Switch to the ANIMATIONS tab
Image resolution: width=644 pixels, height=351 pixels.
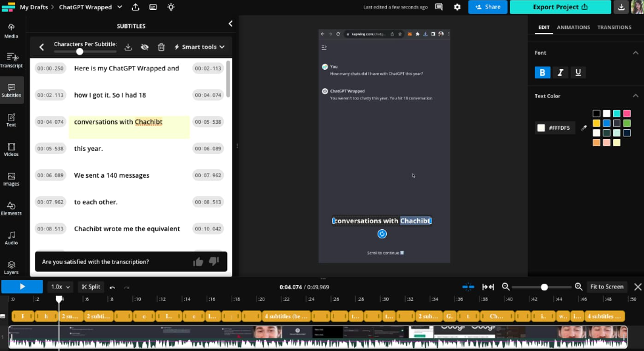(x=574, y=27)
